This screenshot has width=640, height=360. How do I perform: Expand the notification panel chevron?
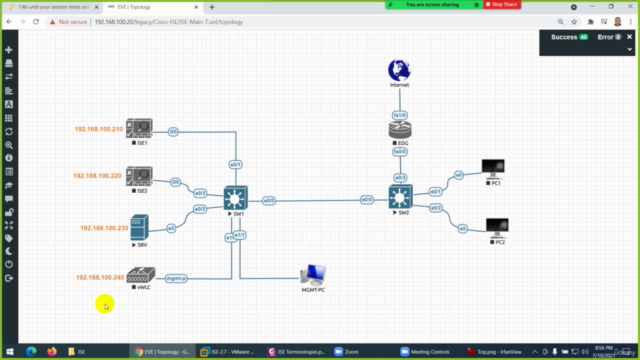(x=629, y=49)
